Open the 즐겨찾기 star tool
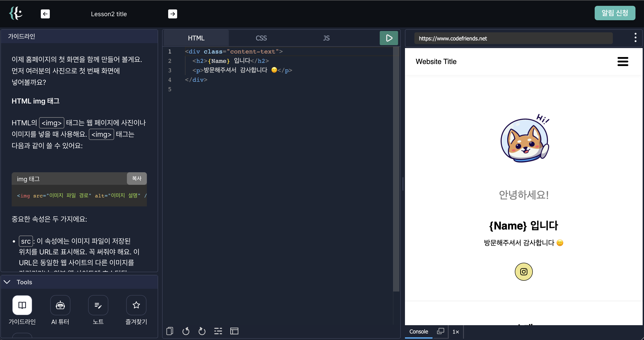 [136, 305]
